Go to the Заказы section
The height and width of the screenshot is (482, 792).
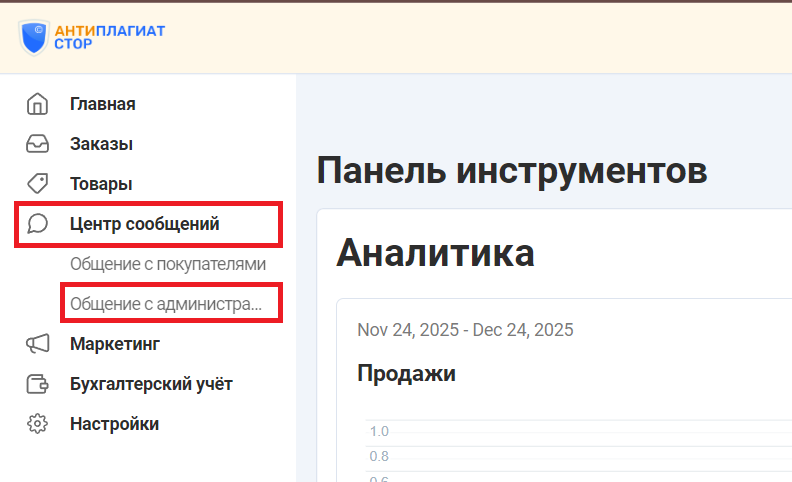coord(101,144)
